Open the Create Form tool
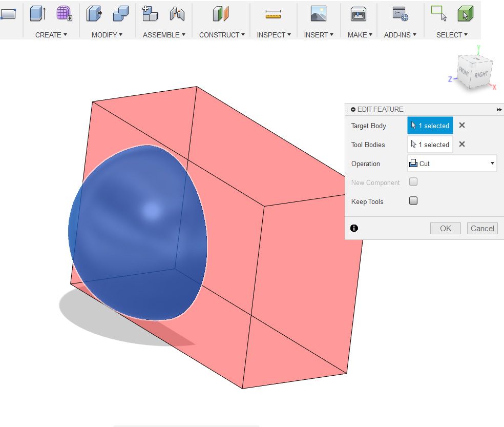 [x=62, y=14]
